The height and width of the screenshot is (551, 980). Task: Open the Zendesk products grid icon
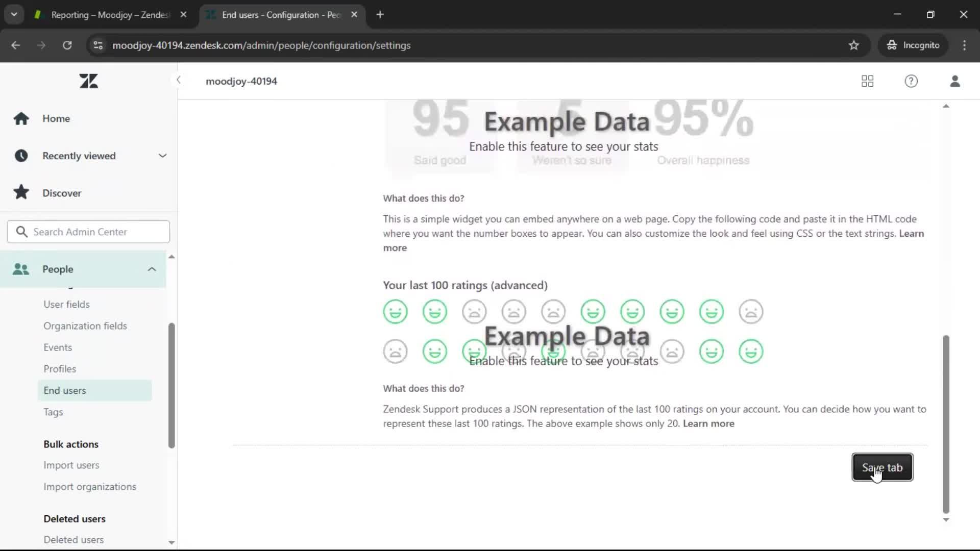pos(867,81)
